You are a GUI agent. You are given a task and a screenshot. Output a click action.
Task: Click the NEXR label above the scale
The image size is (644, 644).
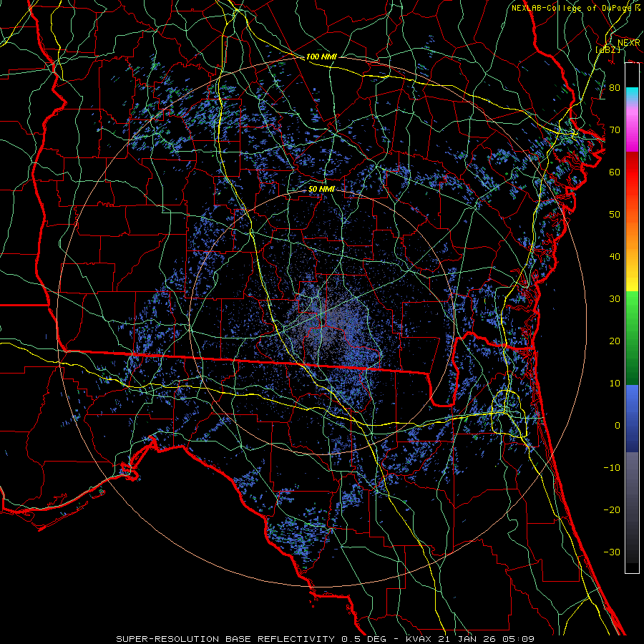pos(628,43)
